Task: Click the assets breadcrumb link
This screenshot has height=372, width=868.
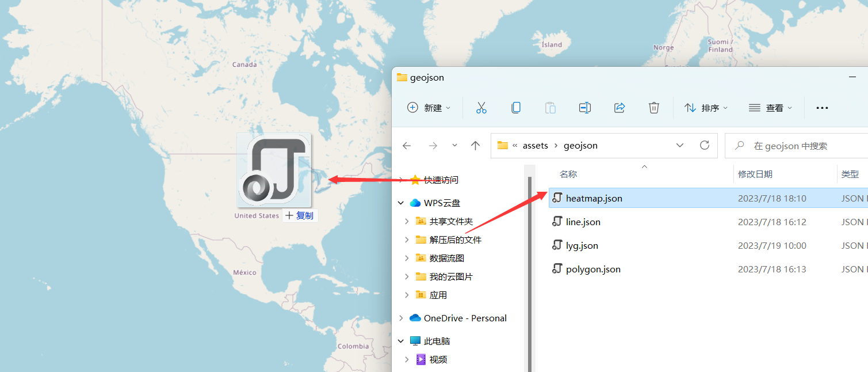Action: tap(534, 145)
